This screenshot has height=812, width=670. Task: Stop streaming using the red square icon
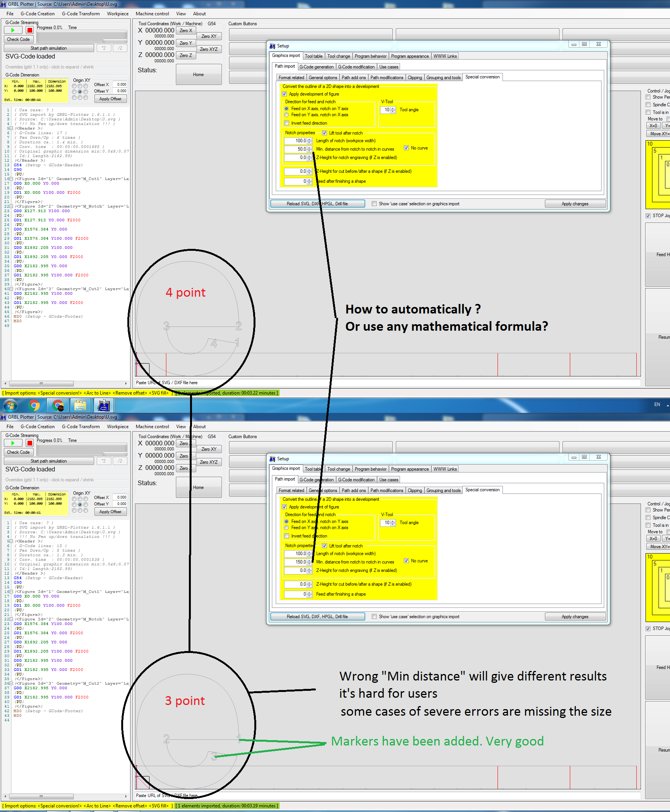(x=29, y=30)
